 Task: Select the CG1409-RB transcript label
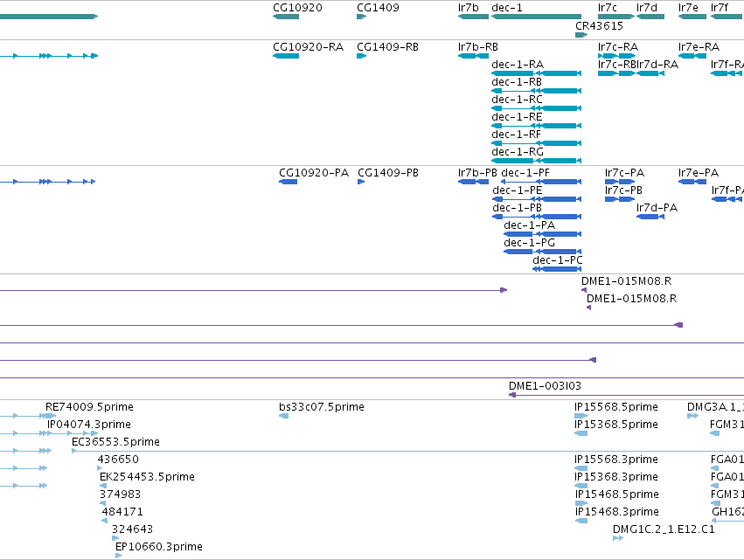(x=387, y=47)
